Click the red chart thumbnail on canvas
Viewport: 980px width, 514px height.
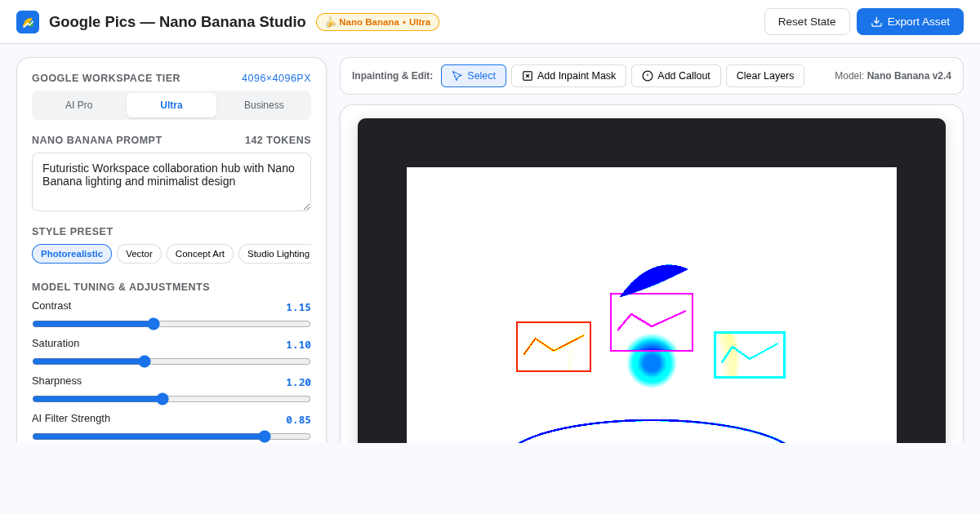(x=554, y=347)
